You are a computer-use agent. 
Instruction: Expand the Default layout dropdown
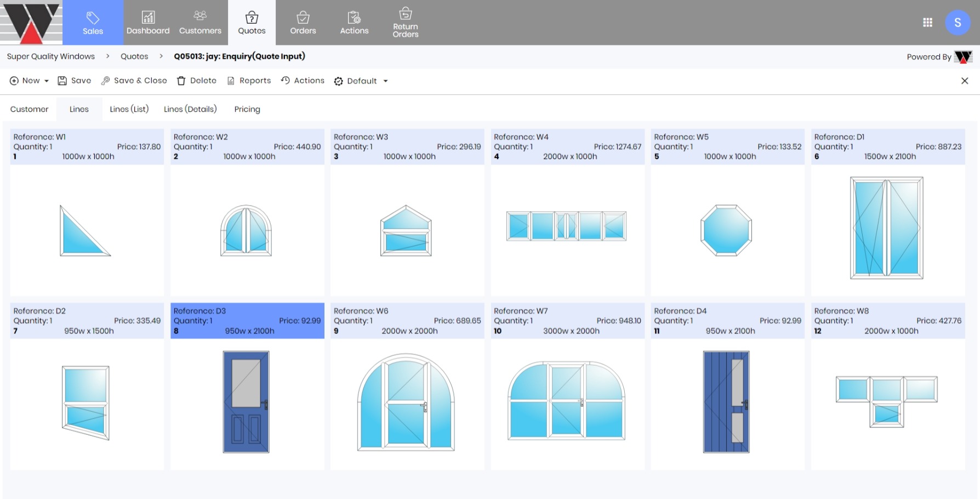[385, 81]
